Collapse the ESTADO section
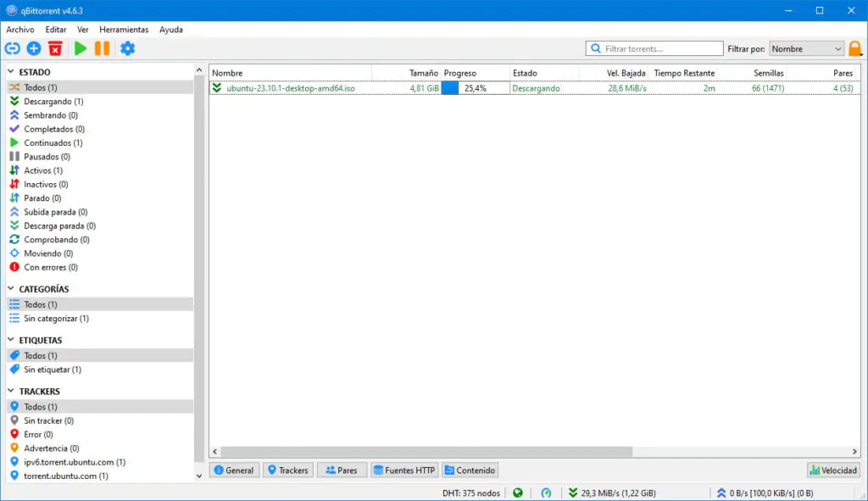This screenshot has width=868, height=501. click(x=12, y=73)
